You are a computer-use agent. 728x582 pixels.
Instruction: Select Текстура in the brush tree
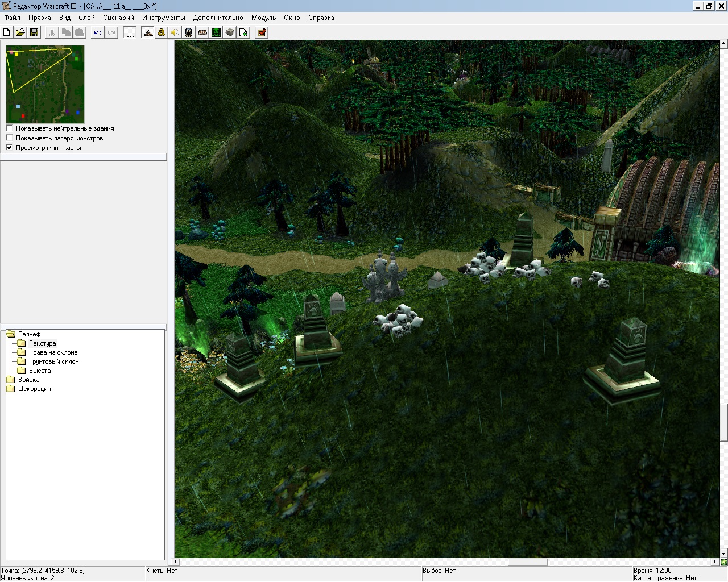43,343
